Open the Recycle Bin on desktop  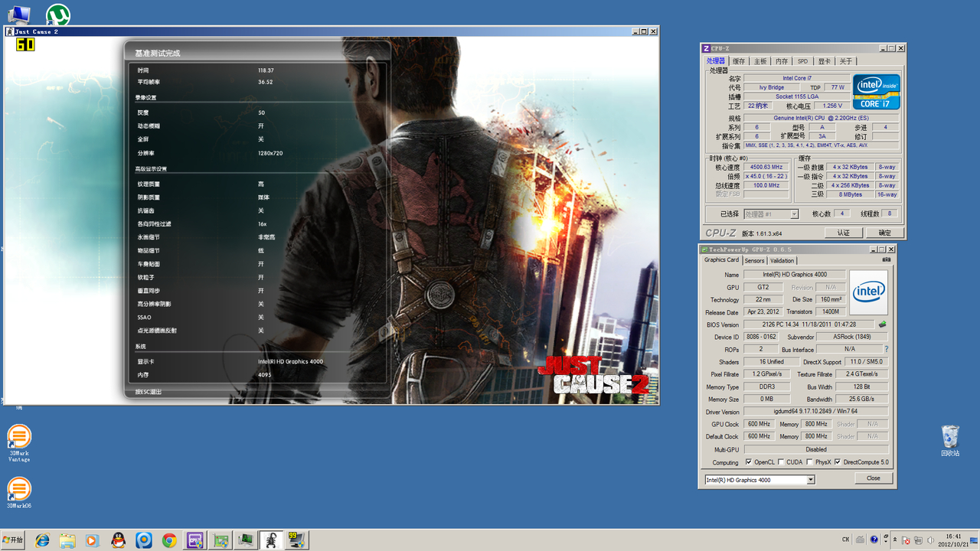[950, 441]
